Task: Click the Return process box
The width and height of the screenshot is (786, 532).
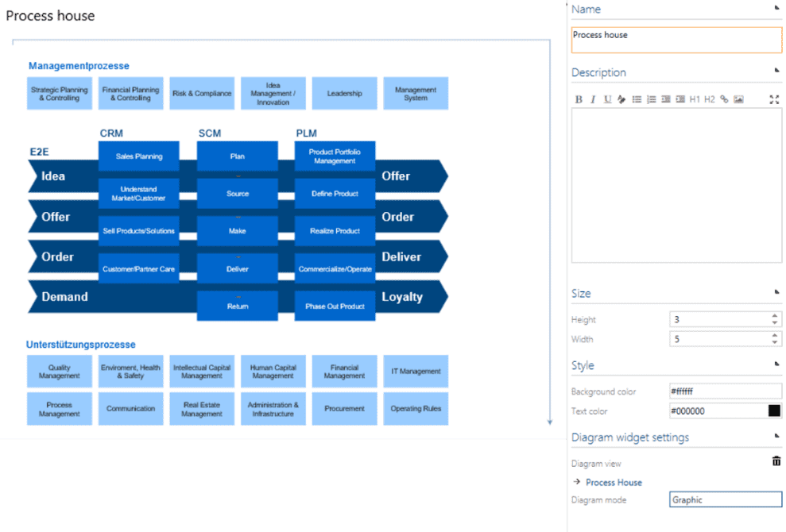Action: [237, 306]
